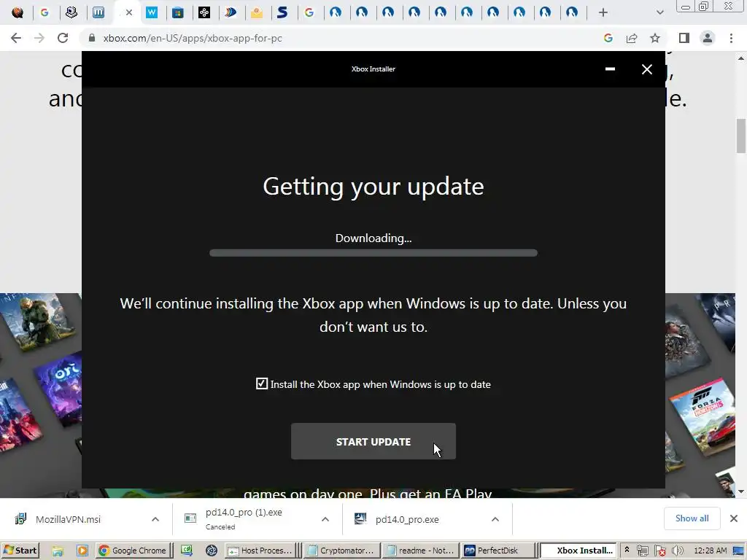
Task: Switch to the Wix 'W' tab
Action: (152, 13)
